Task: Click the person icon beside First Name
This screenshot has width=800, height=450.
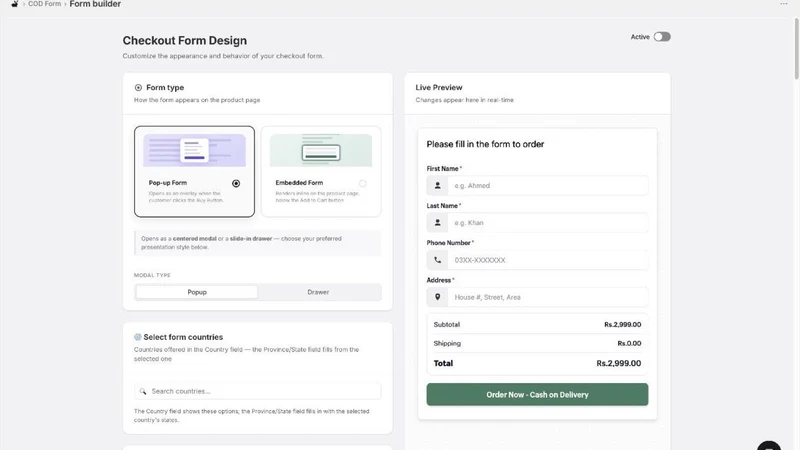Action: 437,186
